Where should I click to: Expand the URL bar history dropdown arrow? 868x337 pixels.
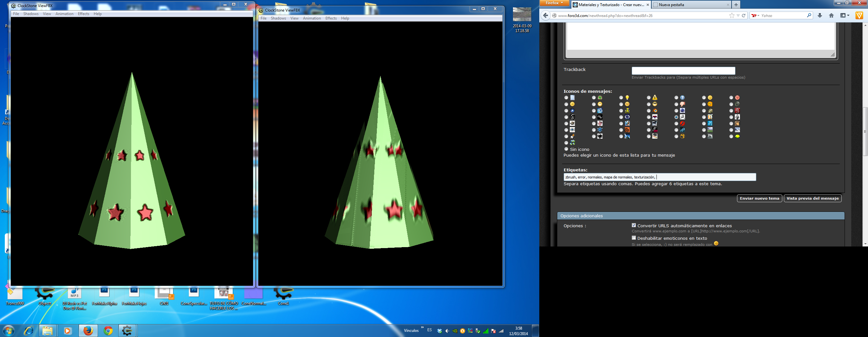(x=738, y=15)
